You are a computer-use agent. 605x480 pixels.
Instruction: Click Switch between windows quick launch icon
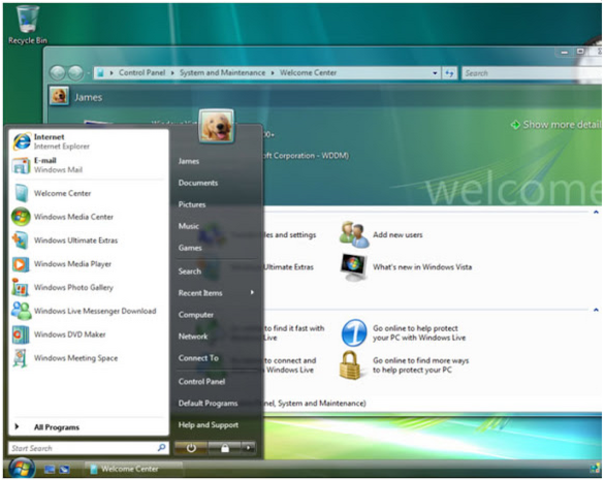(x=64, y=469)
